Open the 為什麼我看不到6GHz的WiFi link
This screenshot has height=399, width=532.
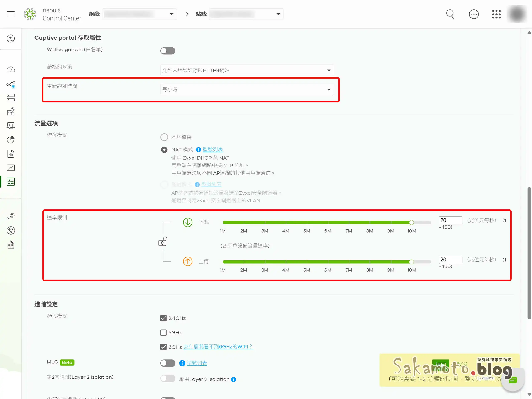click(x=218, y=347)
